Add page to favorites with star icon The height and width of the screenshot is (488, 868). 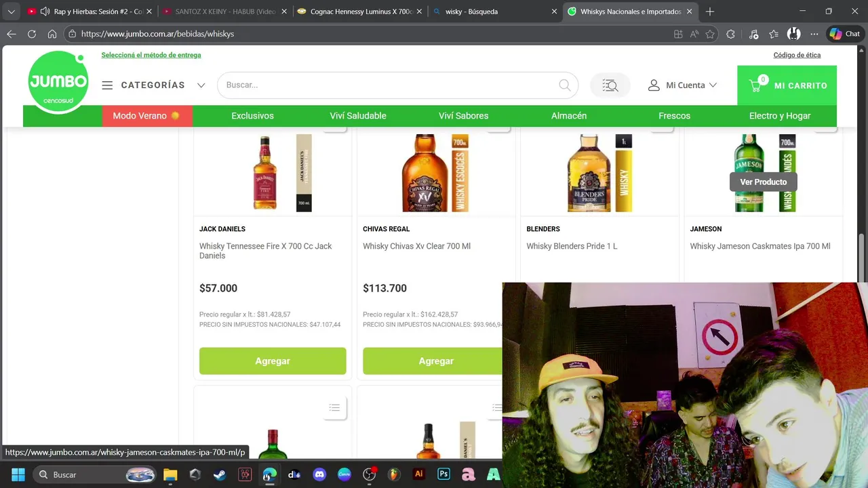(x=710, y=34)
